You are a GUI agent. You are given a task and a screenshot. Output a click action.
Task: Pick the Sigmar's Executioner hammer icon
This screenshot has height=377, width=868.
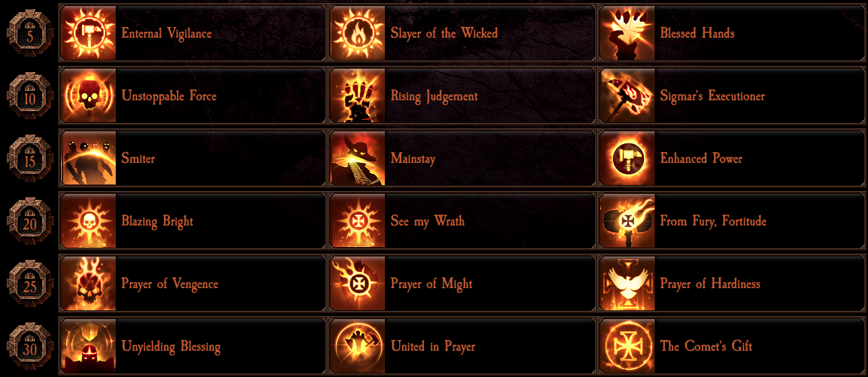coord(627,96)
